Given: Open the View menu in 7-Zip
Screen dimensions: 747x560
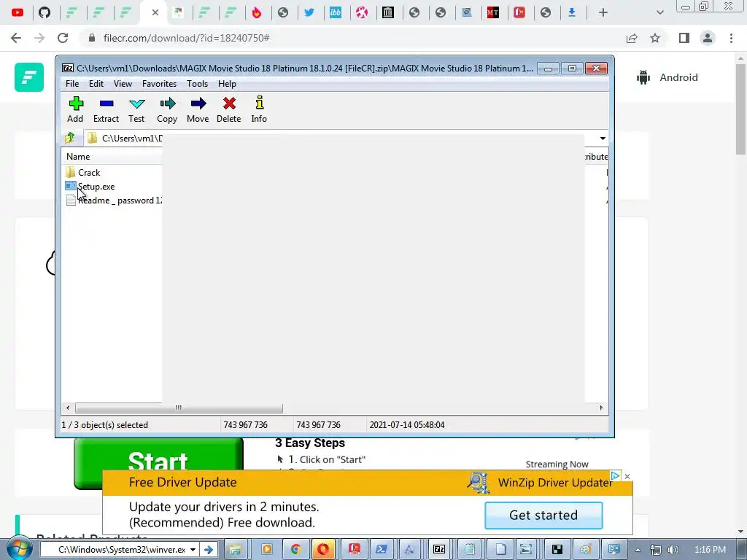Looking at the screenshot, I should click(123, 84).
